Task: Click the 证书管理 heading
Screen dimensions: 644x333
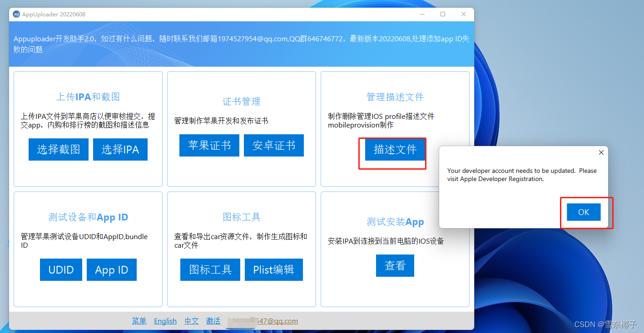Action: pos(242,102)
